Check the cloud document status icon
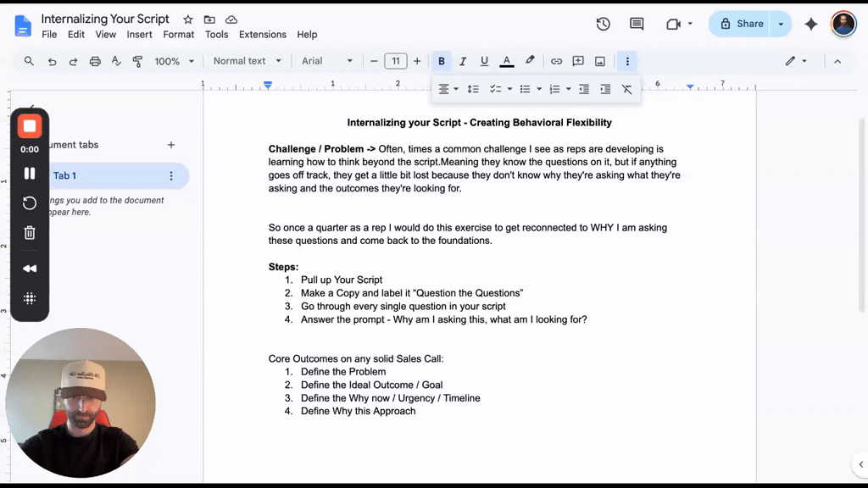Viewport: 868px width, 488px height. [231, 20]
